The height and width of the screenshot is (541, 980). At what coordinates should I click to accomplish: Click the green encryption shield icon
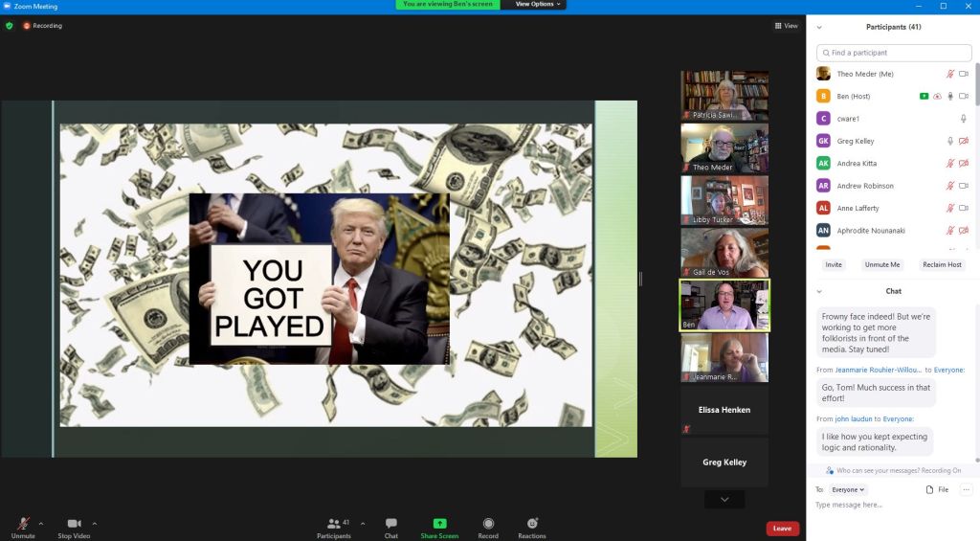10,26
